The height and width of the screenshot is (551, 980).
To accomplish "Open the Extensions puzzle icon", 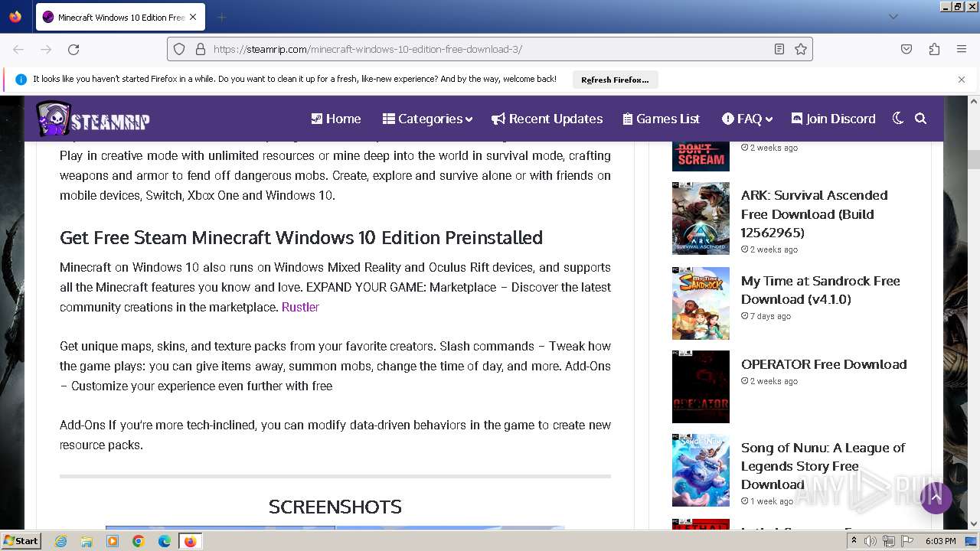I will point(934,49).
